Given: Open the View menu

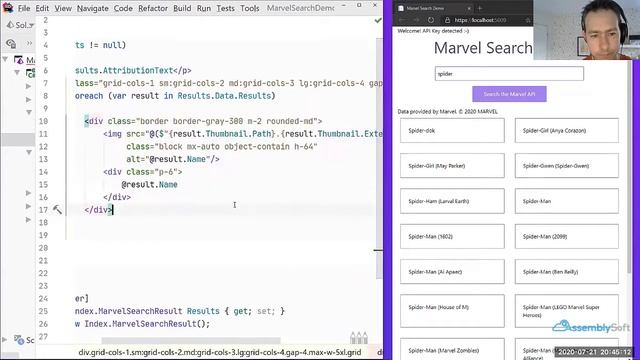Looking at the screenshot, I should (63, 8).
